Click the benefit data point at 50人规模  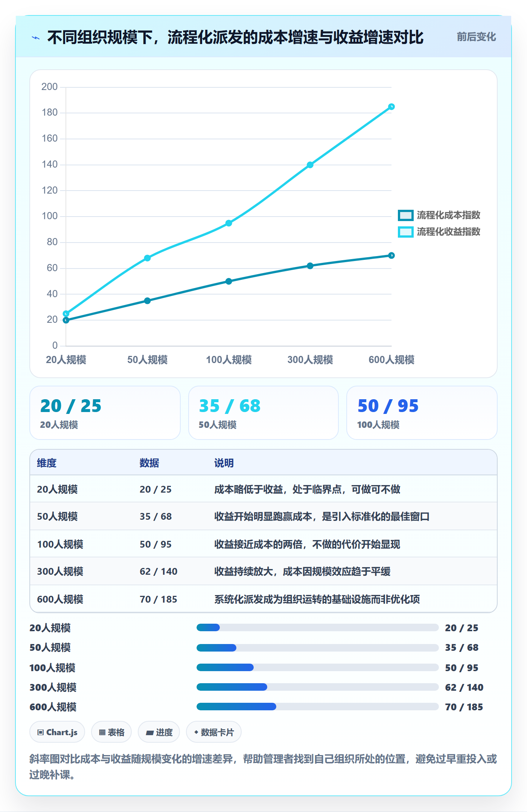148,258
